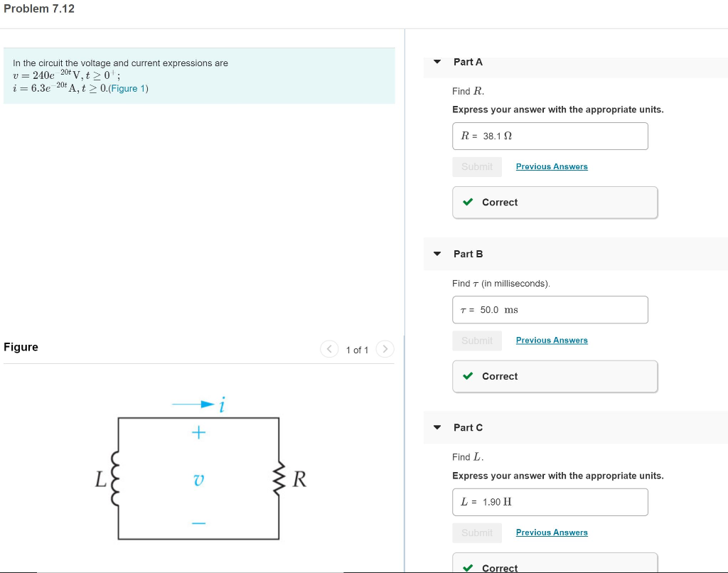Open the Figure 1 link
728x573 pixels.
128,88
